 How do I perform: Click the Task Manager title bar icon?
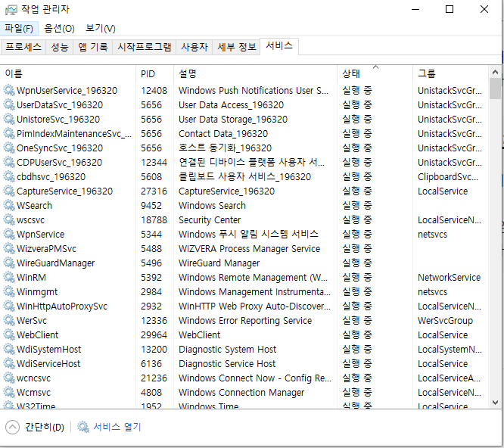(x=11, y=10)
